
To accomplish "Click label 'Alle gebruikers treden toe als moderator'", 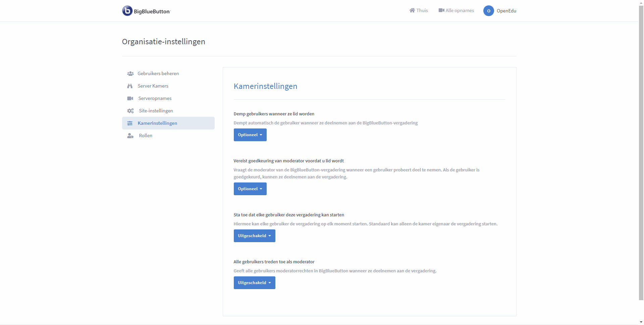I will point(274,262).
